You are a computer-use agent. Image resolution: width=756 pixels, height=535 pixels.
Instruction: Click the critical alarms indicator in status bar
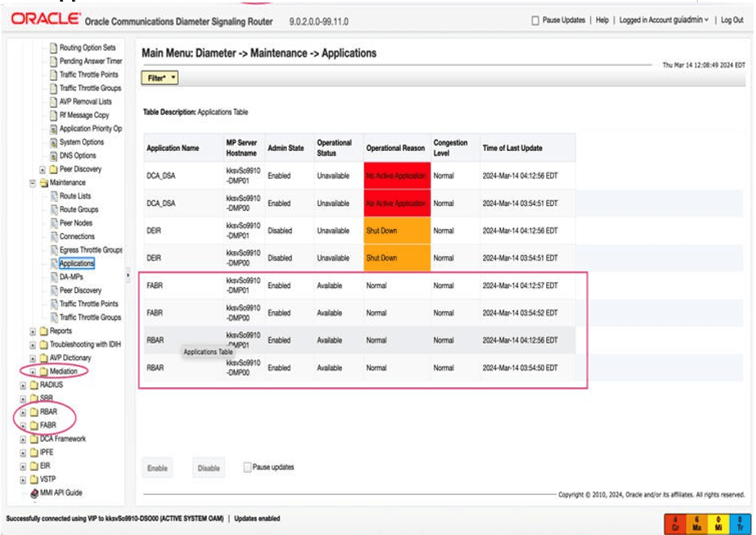(x=675, y=524)
